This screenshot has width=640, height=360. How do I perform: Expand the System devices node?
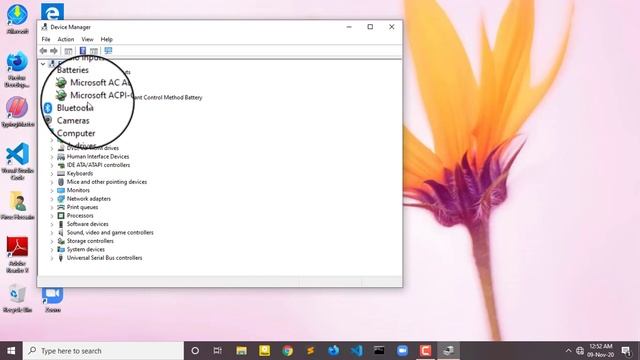tap(52, 249)
